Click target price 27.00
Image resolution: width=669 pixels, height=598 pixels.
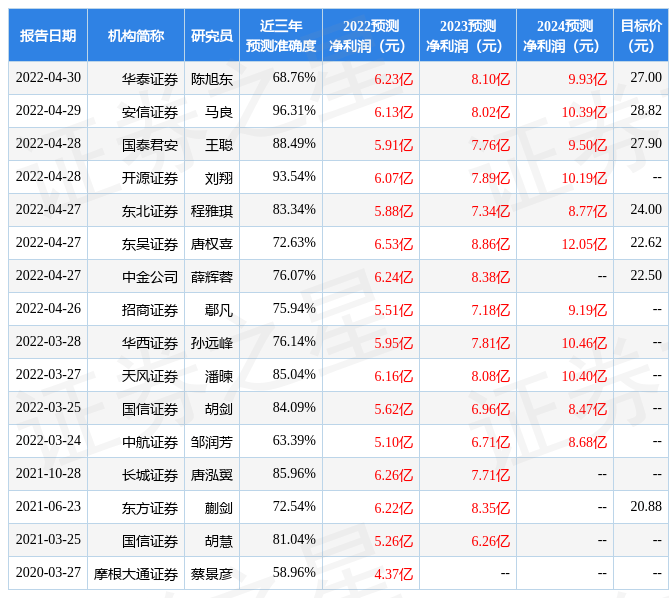(x=646, y=78)
